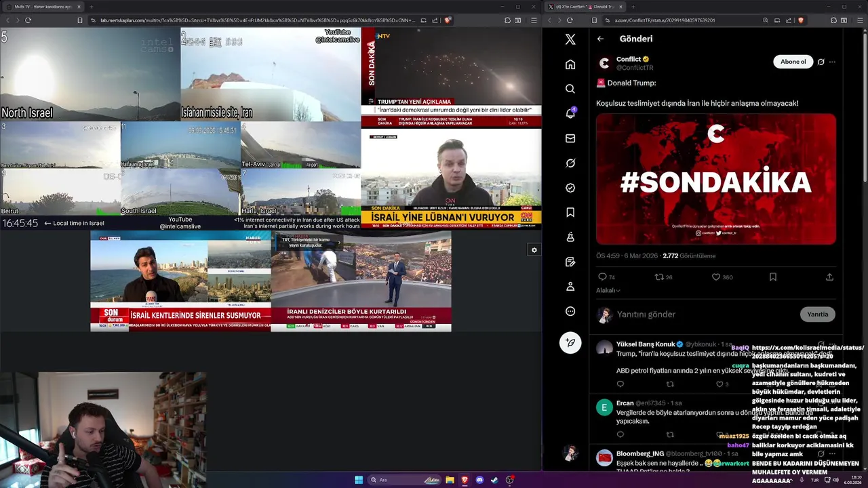Screen dimensions: 868x488
Task: Select the North Israel camera feed
Action: 90,74
